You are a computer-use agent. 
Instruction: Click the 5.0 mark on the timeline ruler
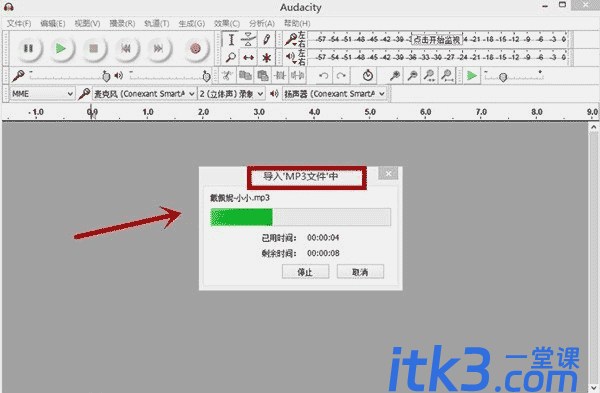point(370,112)
